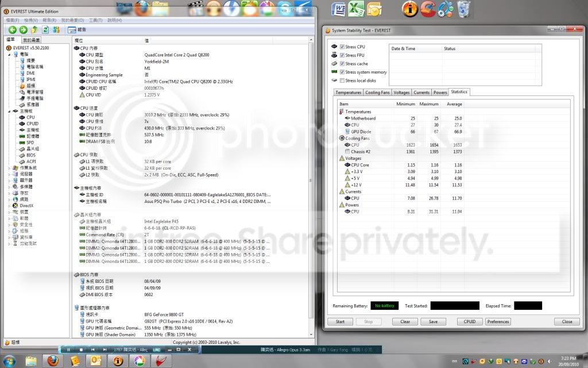Switch to the Currents tab
The height and width of the screenshot is (368, 588).
(x=421, y=93)
